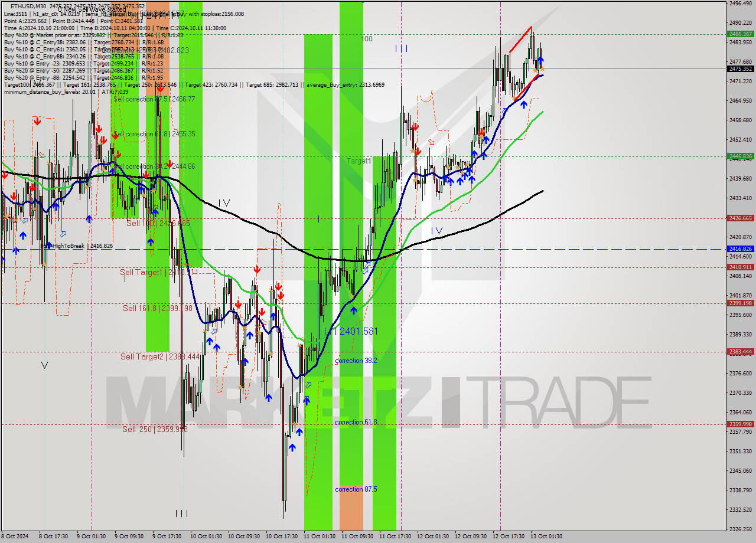Click the 9 Oct 01:30 time label
This screenshot has height=543, width=756.
tap(91, 537)
